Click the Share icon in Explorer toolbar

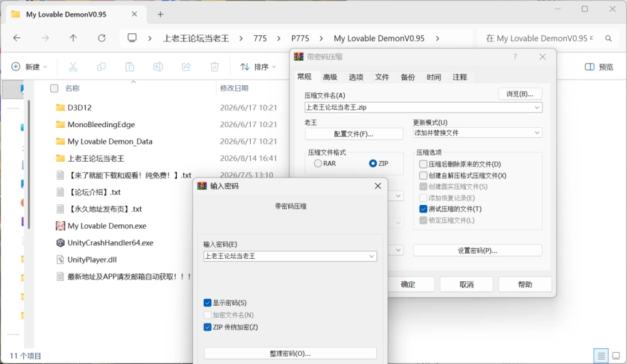click(186, 67)
